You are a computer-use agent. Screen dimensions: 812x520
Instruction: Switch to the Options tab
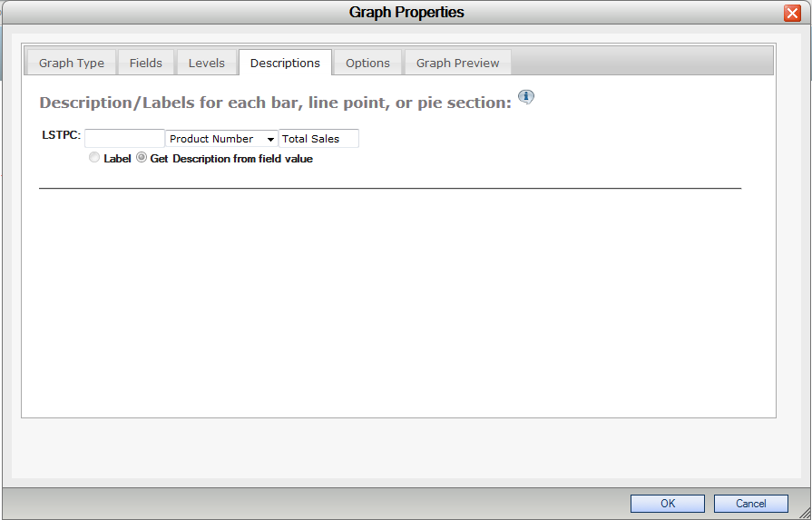(x=367, y=63)
